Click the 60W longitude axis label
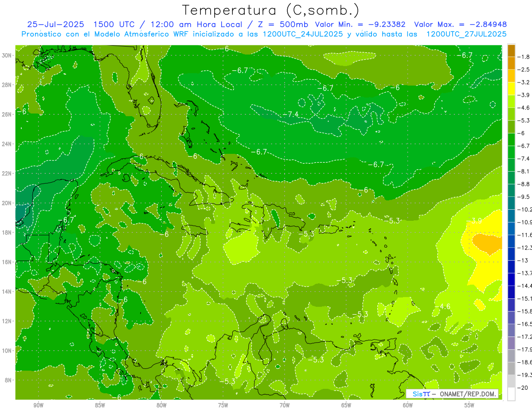The image size is (532, 411). click(x=408, y=405)
